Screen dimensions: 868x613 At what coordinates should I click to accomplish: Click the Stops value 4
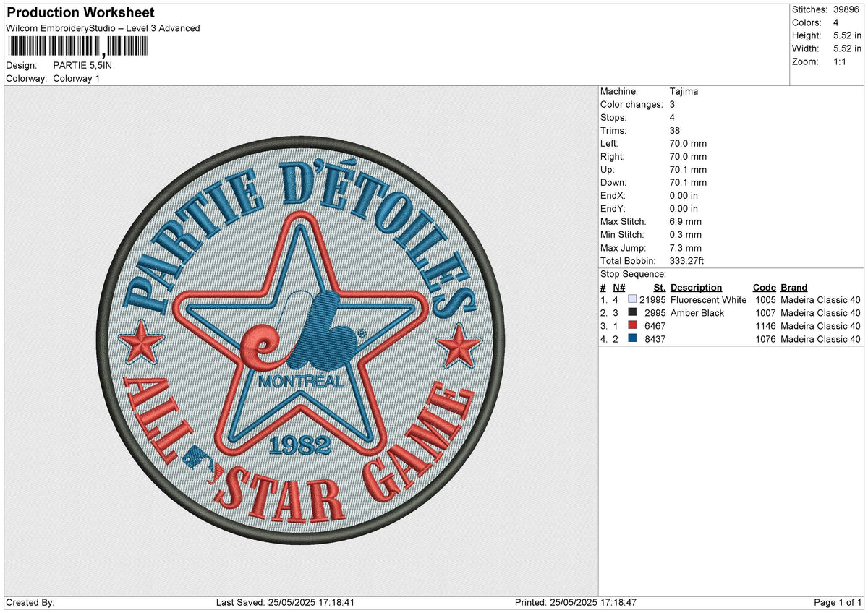tap(673, 117)
